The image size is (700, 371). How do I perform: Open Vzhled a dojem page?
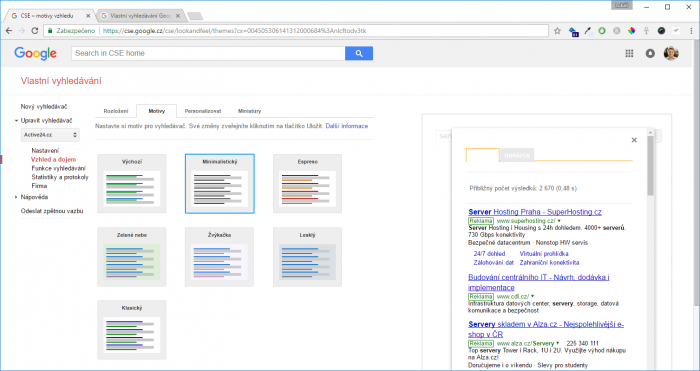pos(54,159)
